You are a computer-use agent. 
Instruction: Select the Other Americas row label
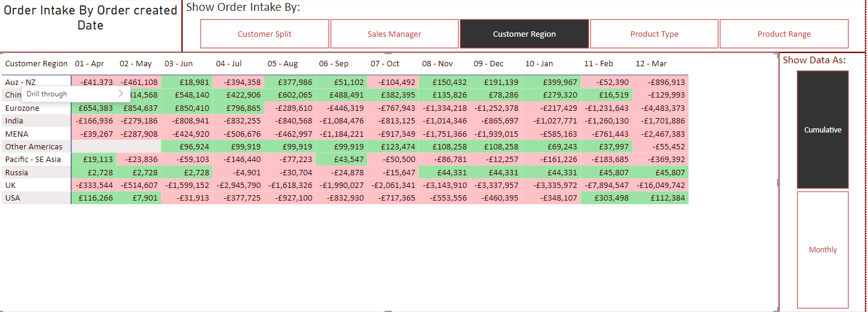[34, 147]
